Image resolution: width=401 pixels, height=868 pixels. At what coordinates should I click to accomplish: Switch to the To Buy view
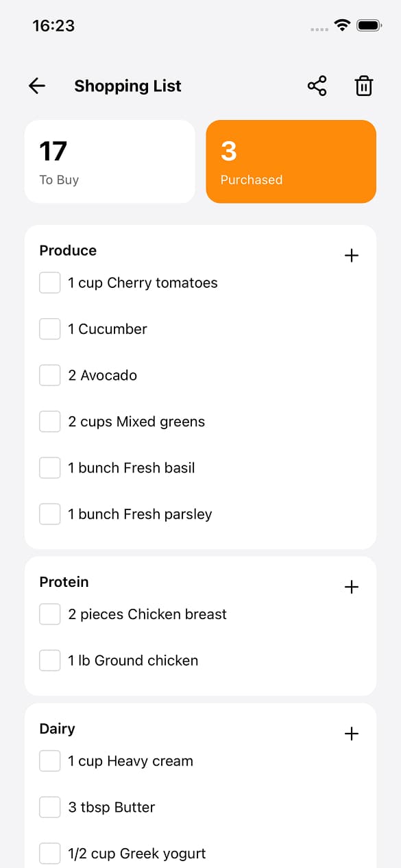(x=110, y=161)
